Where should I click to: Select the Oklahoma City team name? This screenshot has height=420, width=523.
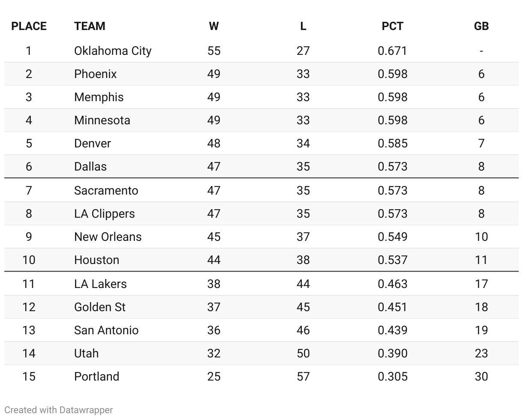[x=113, y=51]
